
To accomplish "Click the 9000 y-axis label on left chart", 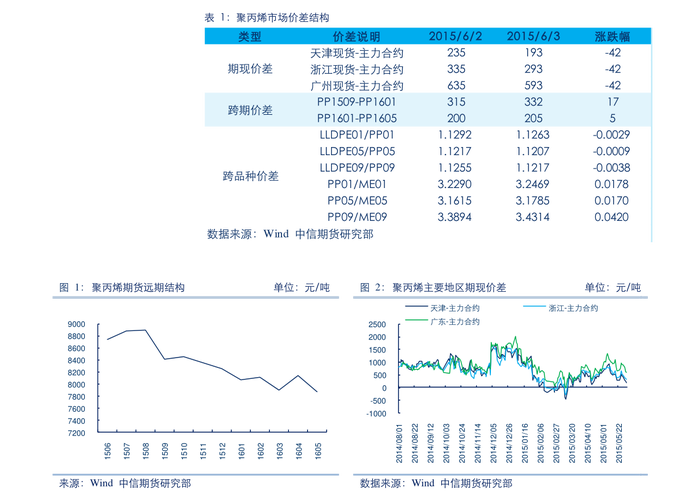I will (76, 325).
